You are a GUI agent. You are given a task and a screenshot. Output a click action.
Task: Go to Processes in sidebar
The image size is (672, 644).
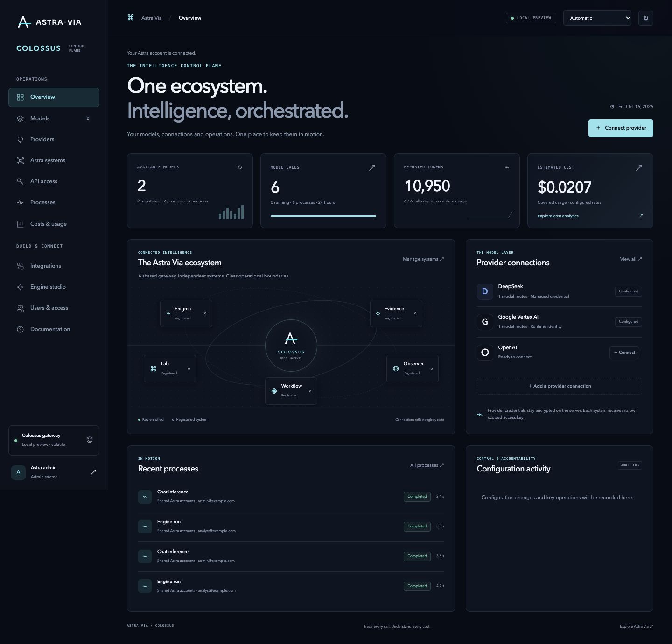54,202
